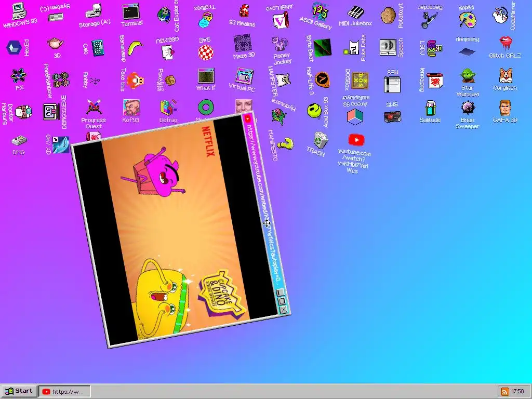Open the Cat Explorer icon
The height and width of the screenshot is (399, 532).
[x=164, y=15]
